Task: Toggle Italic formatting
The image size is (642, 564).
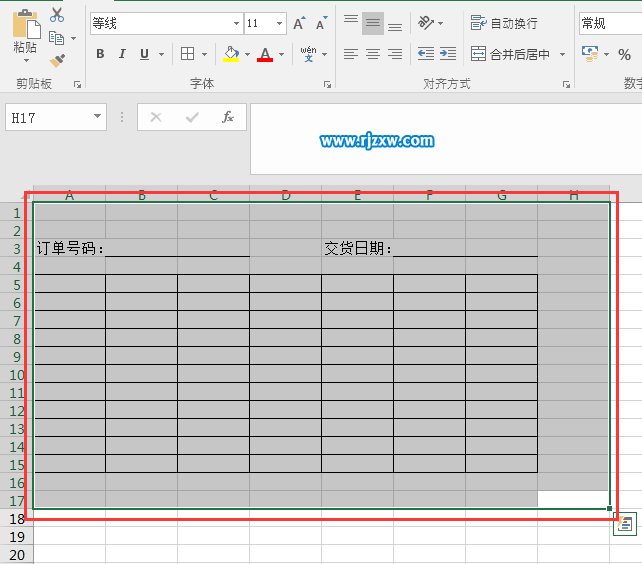Action: point(122,54)
